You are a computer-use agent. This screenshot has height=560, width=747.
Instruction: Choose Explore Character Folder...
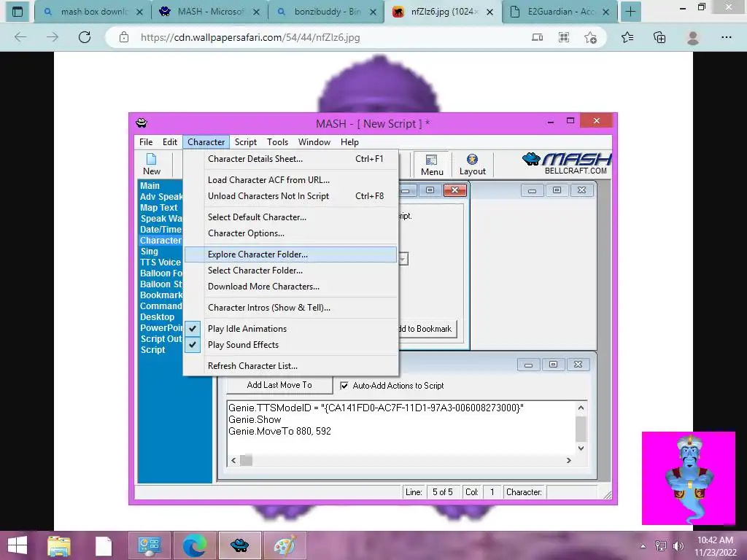(x=290, y=254)
